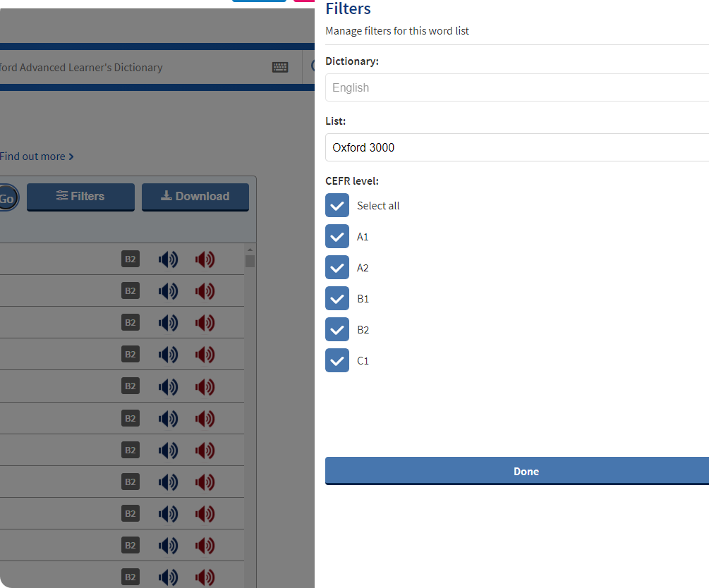This screenshot has height=588, width=709.
Task: Click the Download button
Action: pos(195,197)
